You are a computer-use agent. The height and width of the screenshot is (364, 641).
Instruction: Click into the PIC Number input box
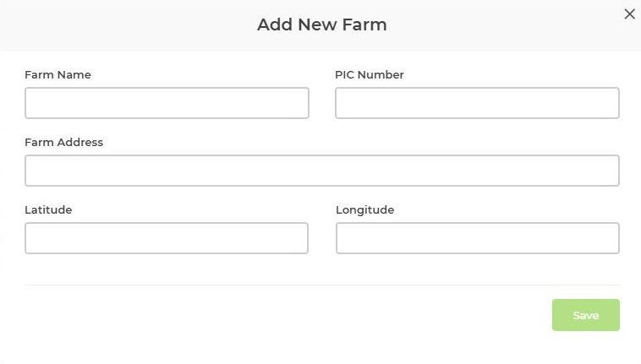pyautogui.click(x=477, y=103)
